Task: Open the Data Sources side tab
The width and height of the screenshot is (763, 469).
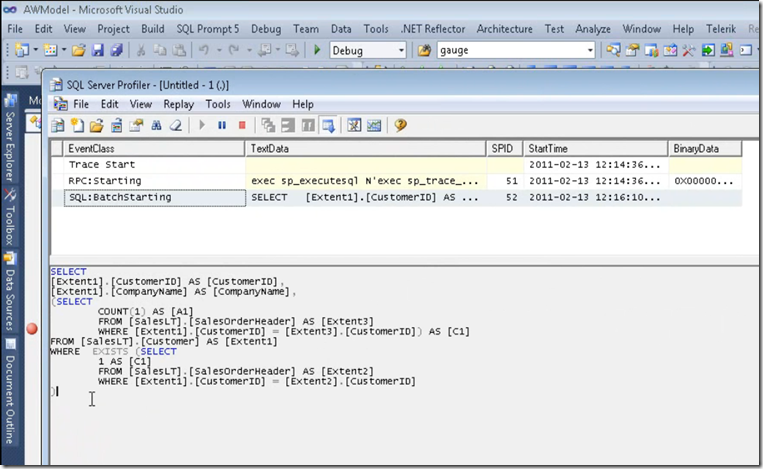Action: point(10,291)
